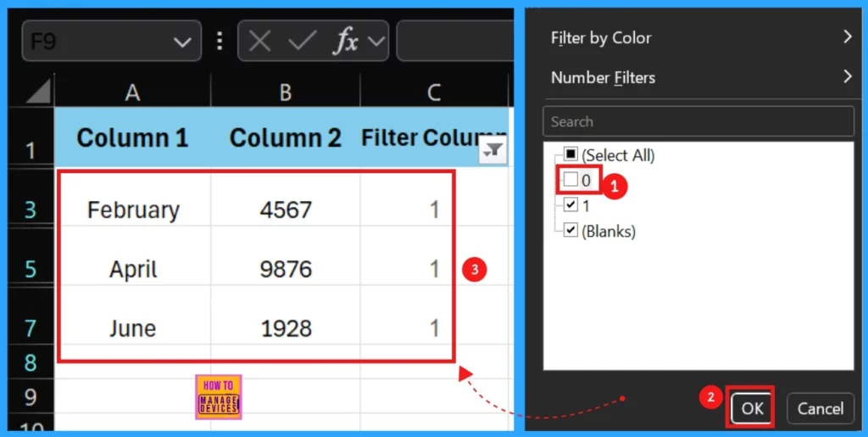Select the filter value 1 in February row
The image size is (868, 437).
pyautogui.click(x=434, y=210)
